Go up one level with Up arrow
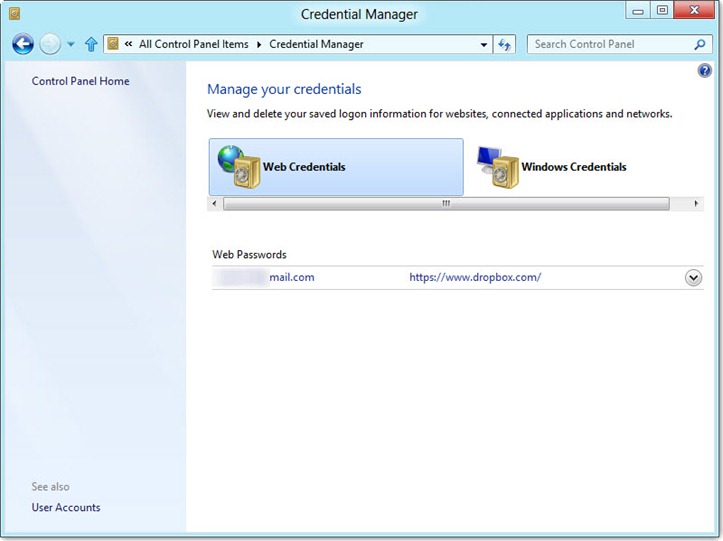Image resolution: width=723 pixels, height=541 pixels. click(x=91, y=44)
